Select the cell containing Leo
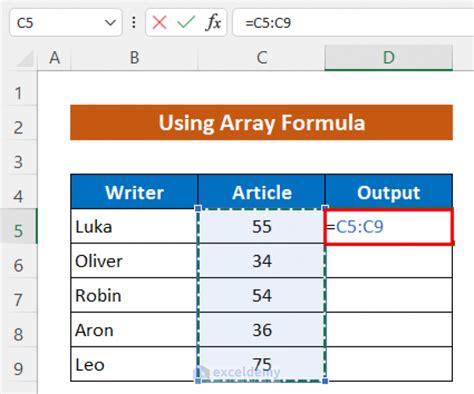Viewport: 474px width, 394px height. click(134, 364)
